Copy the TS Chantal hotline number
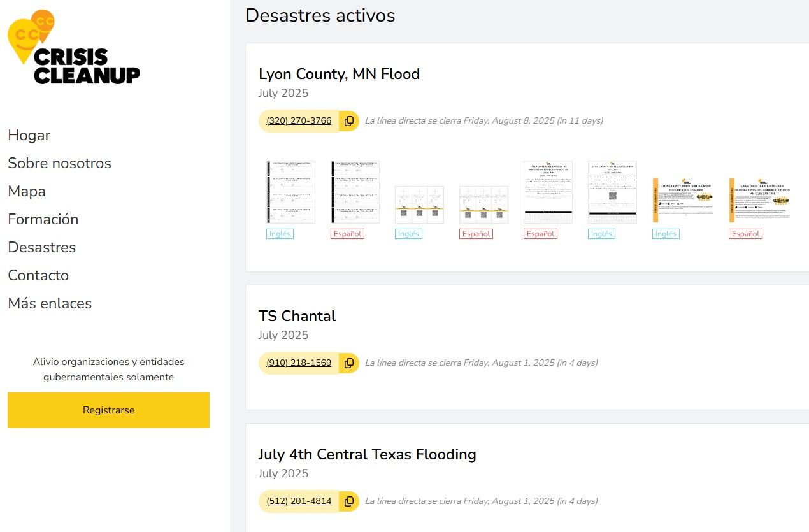This screenshot has width=809, height=532. (349, 363)
